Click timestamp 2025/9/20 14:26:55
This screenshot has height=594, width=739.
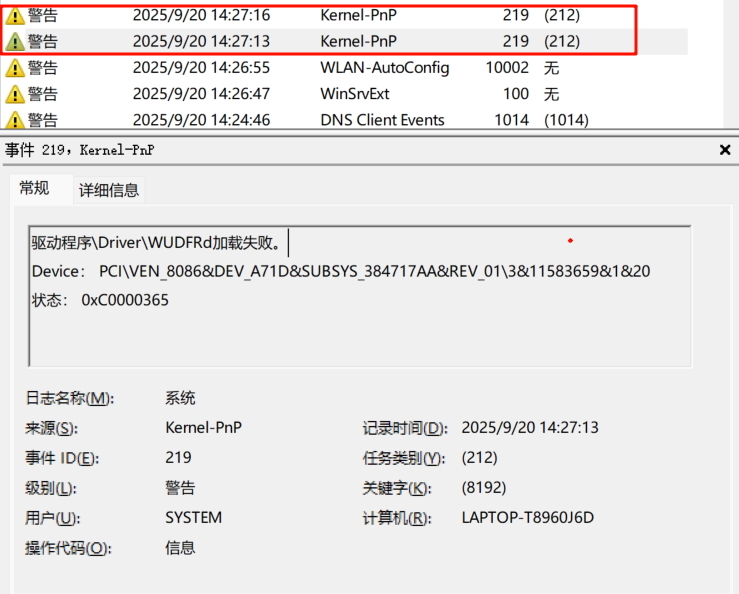tap(201, 68)
